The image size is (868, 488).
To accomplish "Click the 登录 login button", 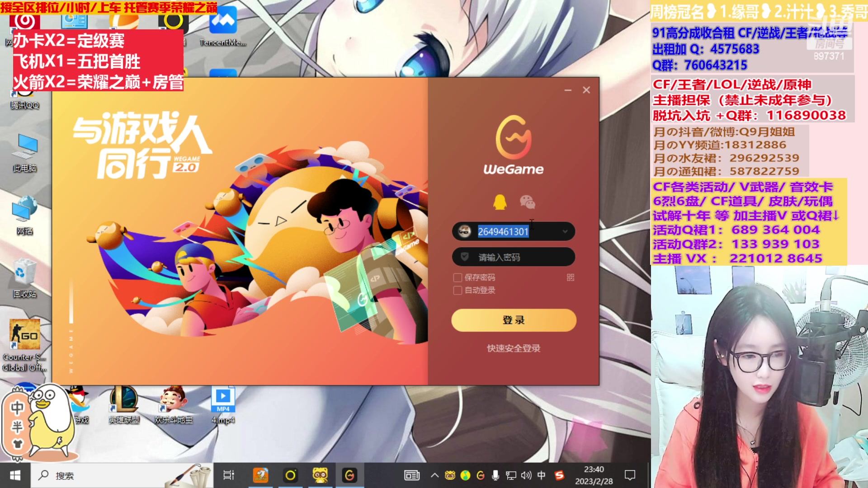I will (514, 320).
